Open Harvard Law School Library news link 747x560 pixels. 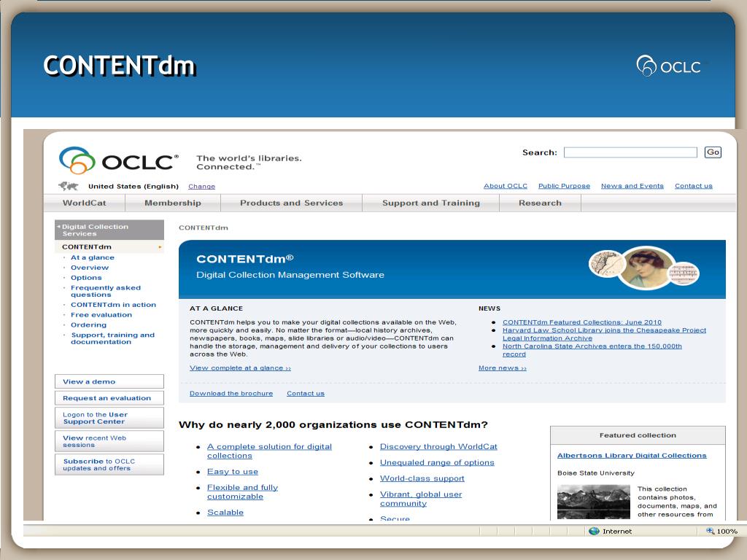[x=604, y=334]
